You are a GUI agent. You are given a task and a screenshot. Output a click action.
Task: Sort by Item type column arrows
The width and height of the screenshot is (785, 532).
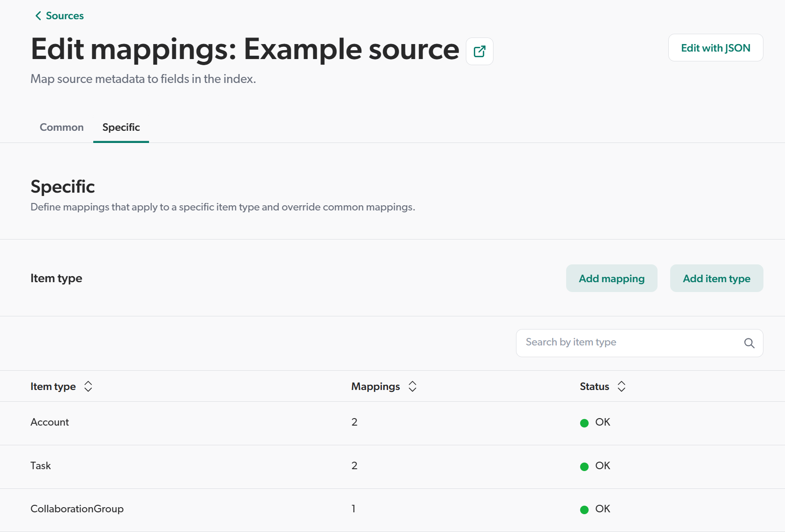click(x=88, y=386)
